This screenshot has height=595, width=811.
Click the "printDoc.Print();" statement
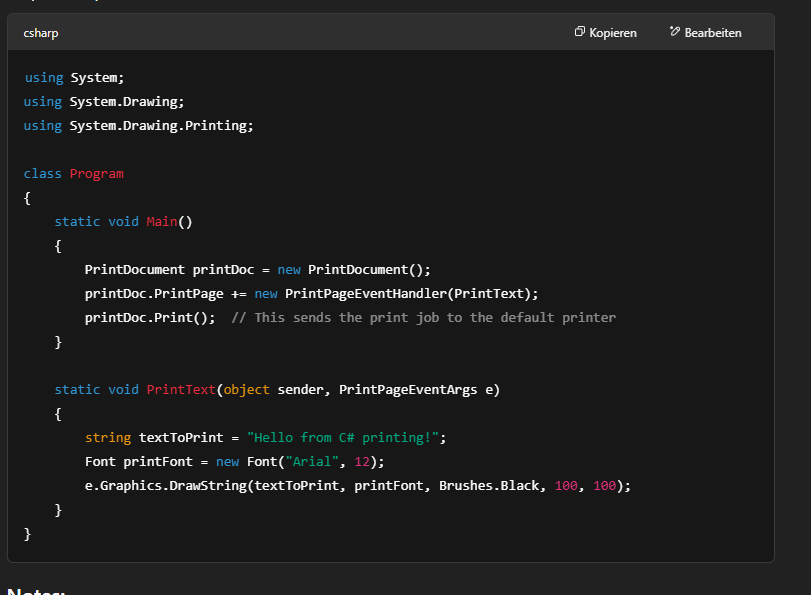click(150, 318)
